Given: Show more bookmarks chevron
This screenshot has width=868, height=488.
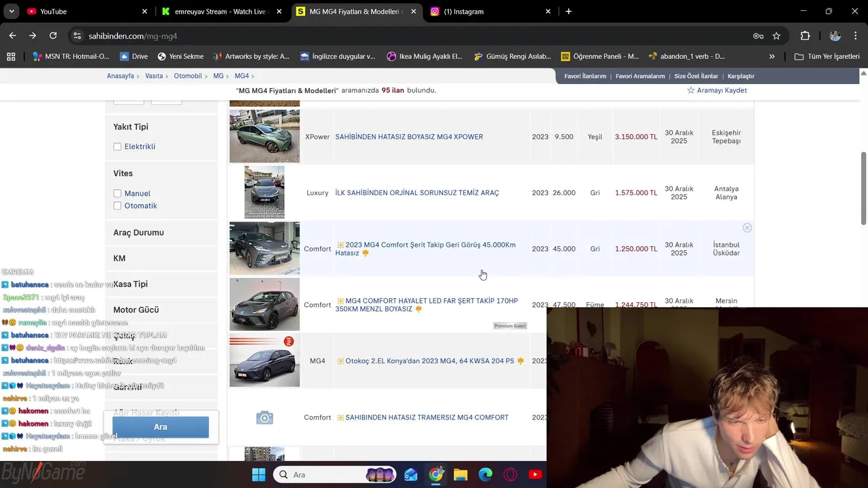Looking at the screenshot, I should click(x=772, y=56).
